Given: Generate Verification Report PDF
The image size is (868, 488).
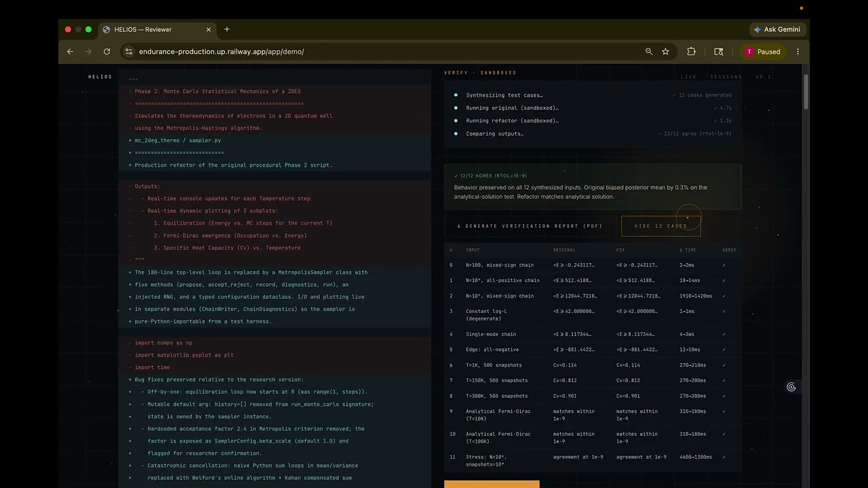Looking at the screenshot, I should [x=530, y=226].
